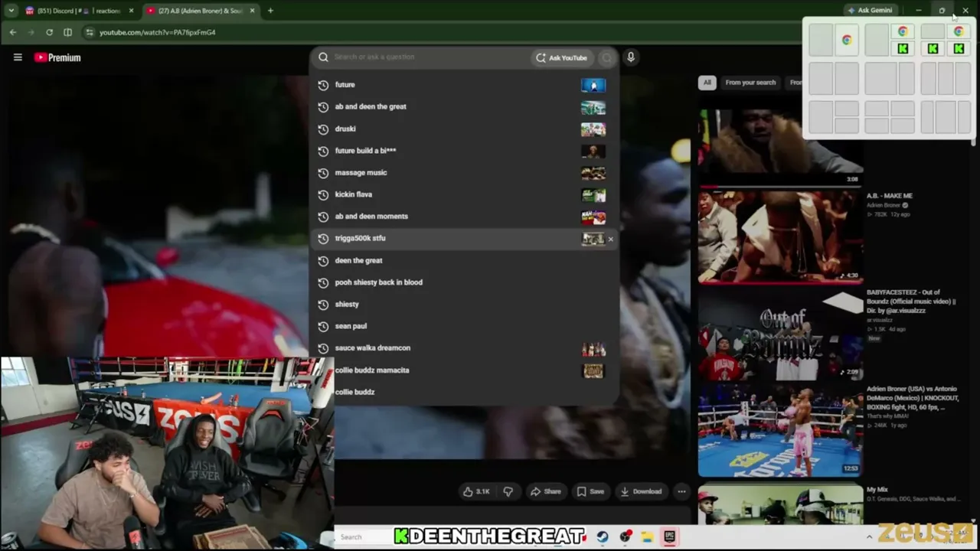This screenshot has width=980, height=551.
Task: Pick the 'druski' search suggestion
Action: 464,129
